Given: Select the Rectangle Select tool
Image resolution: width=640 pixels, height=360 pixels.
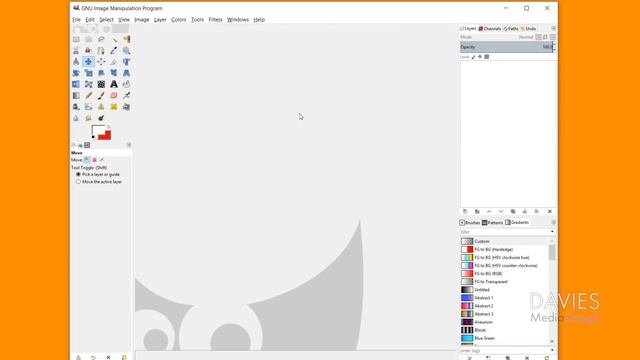Looking at the screenshot, I should pyautogui.click(x=76, y=39).
